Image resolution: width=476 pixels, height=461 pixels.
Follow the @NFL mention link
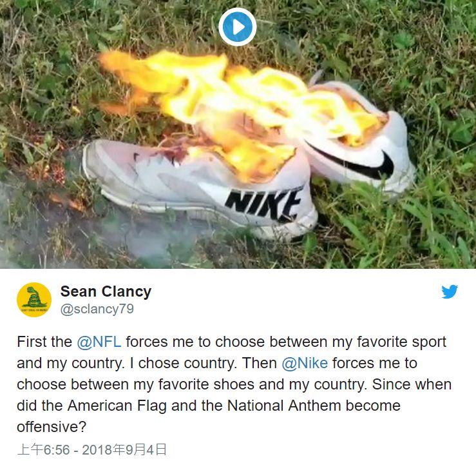(99, 342)
